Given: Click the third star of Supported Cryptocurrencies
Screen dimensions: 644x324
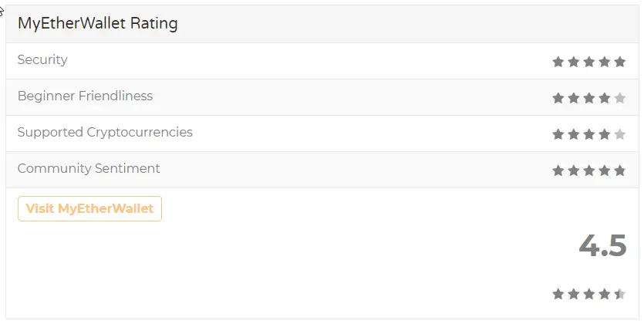Looking at the screenshot, I should coord(589,134).
